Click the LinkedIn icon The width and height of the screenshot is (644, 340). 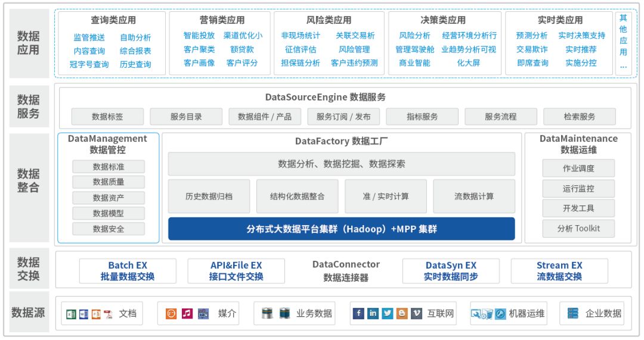373,313
